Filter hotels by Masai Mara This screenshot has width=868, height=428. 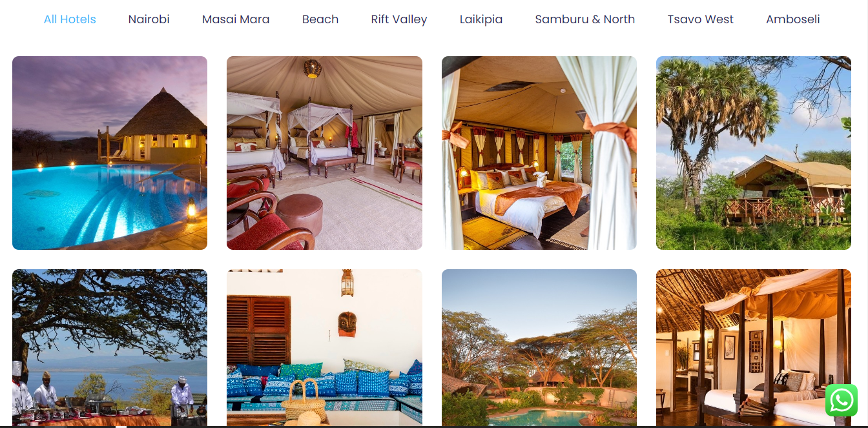click(236, 19)
